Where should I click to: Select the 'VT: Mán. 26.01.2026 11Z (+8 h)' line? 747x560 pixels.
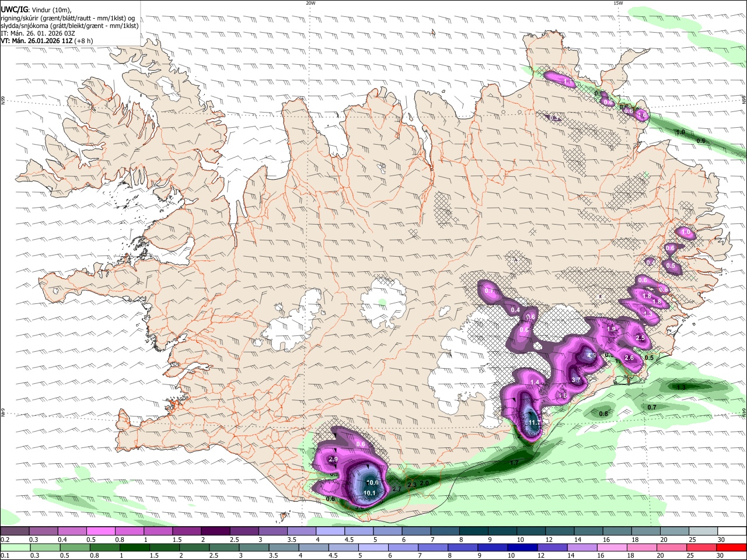tap(47, 41)
